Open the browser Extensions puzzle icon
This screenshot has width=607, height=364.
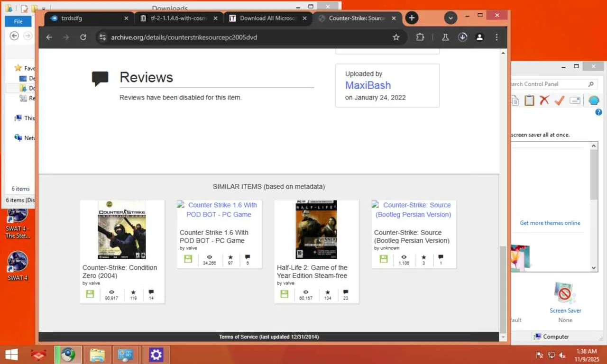[x=420, y=37]
